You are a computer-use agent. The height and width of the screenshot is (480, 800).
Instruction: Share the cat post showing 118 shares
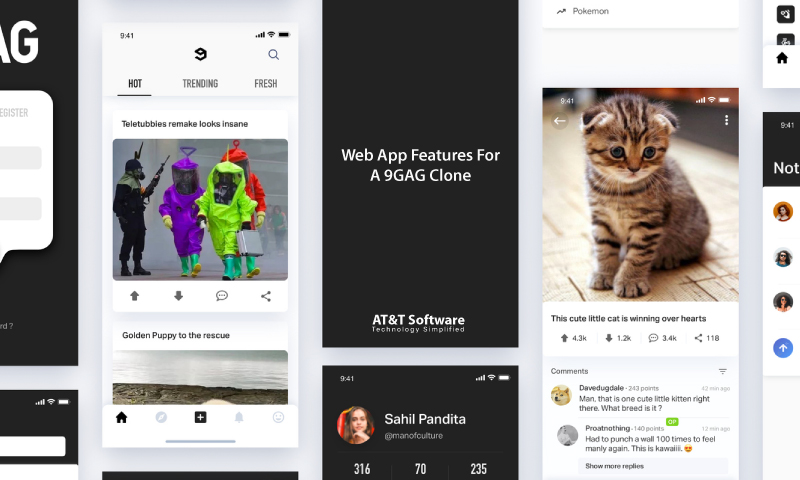coord(707,338)
